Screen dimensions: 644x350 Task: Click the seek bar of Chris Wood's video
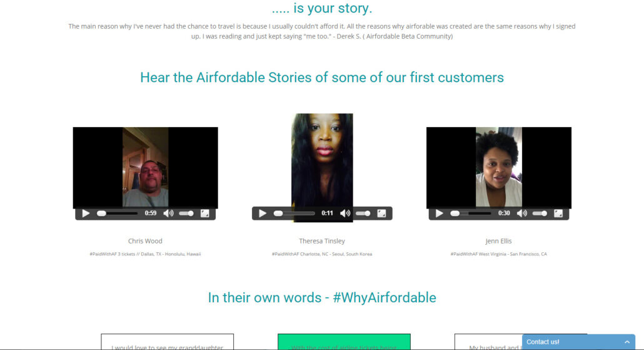(117, 214)
